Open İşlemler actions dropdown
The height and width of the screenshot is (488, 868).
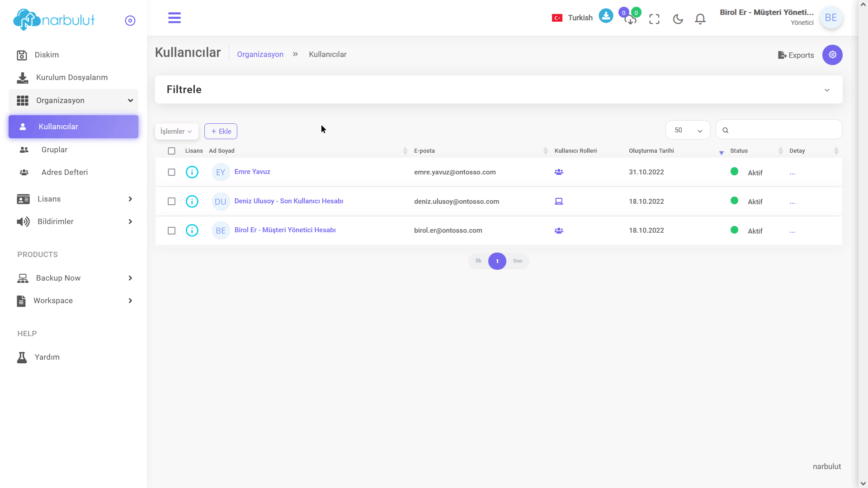click(176, 131)
